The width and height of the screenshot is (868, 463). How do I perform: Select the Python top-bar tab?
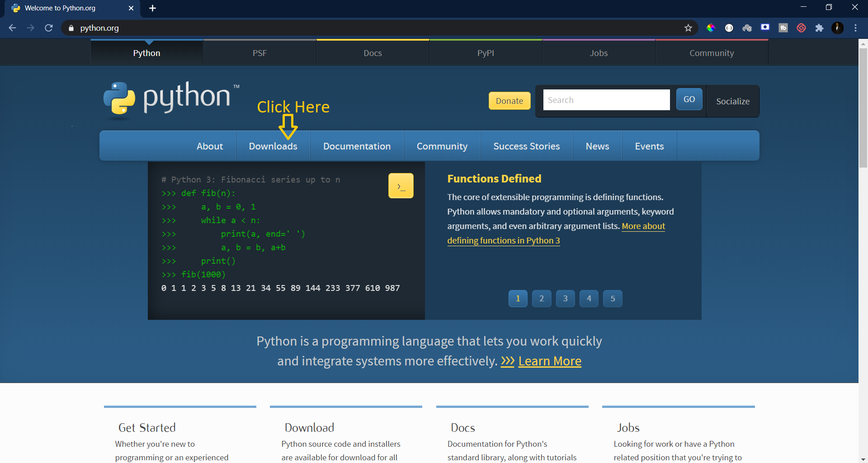(146, 53)
